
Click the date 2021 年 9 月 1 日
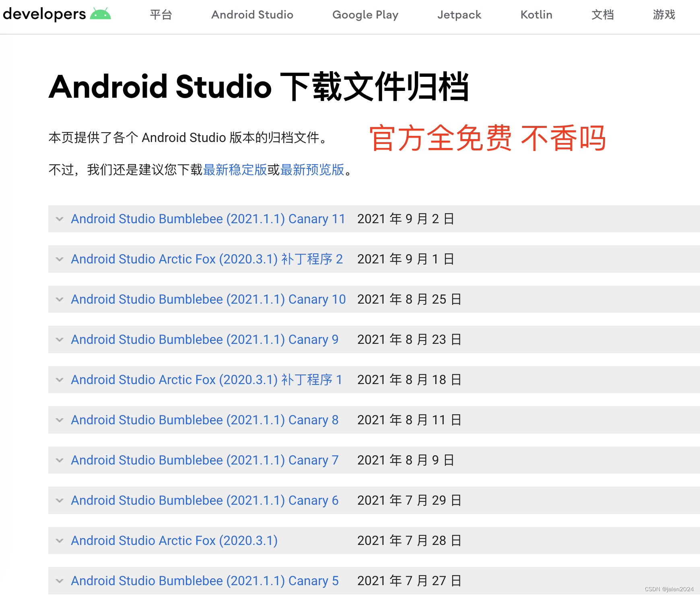[406, 259]
